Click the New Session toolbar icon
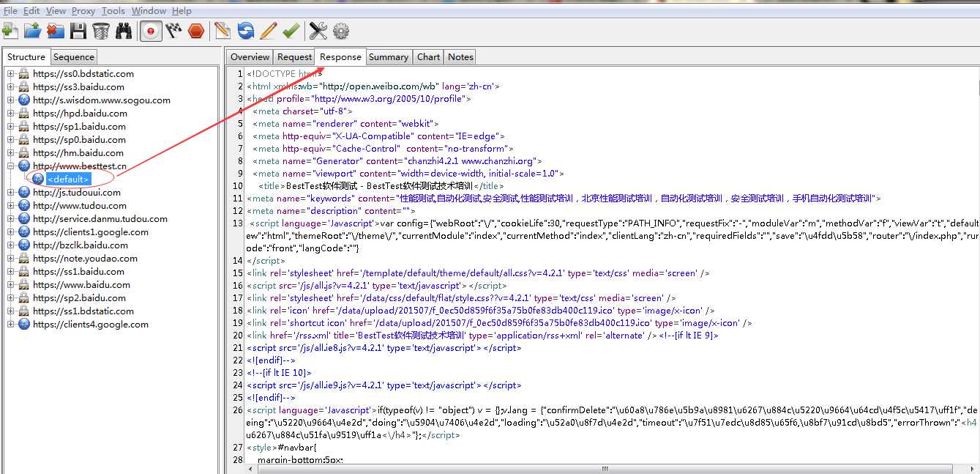The width and height of the screenshot is (980, 474). 10,31
